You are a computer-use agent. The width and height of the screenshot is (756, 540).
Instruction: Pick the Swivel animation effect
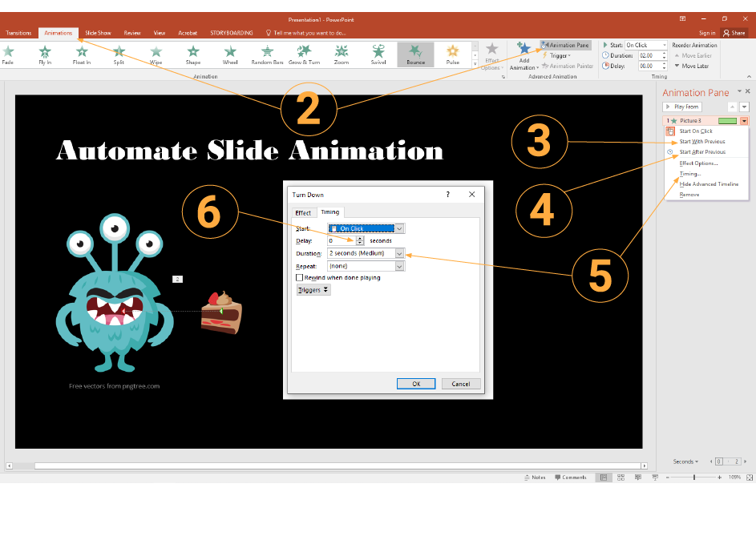point(378,54)
